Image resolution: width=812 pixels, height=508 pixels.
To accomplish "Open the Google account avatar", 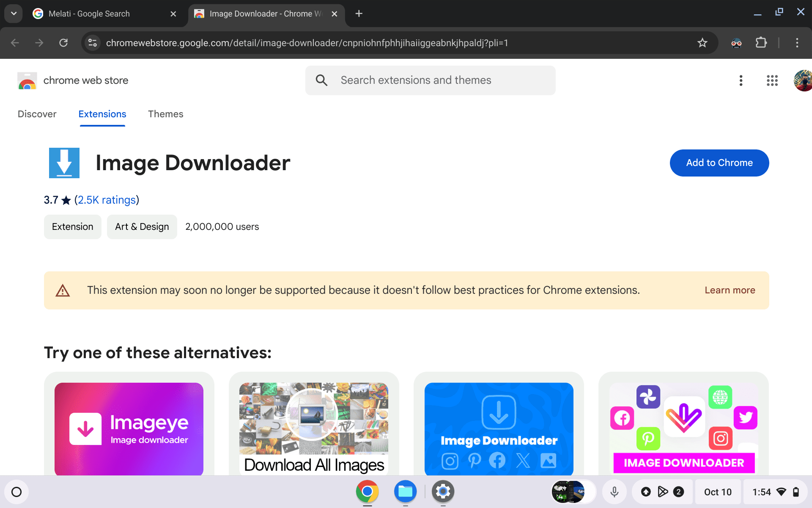I will [803, 80].
